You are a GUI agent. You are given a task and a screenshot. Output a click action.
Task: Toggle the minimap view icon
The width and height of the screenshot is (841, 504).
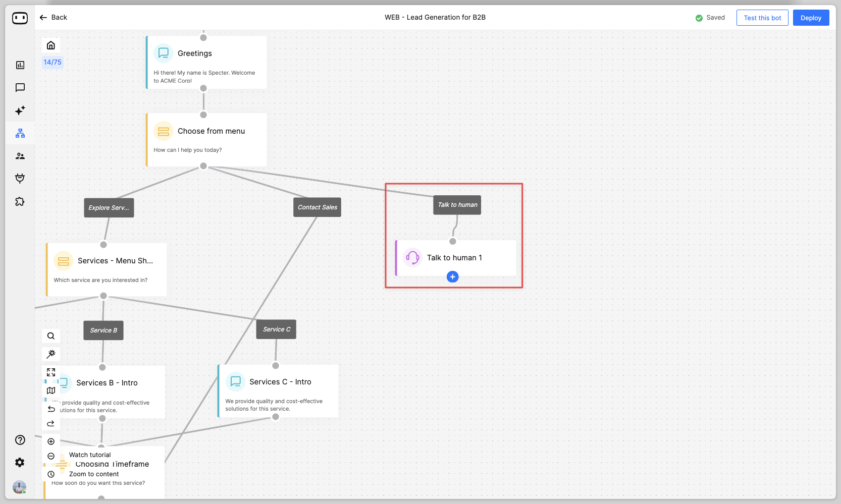click(51, 390)
